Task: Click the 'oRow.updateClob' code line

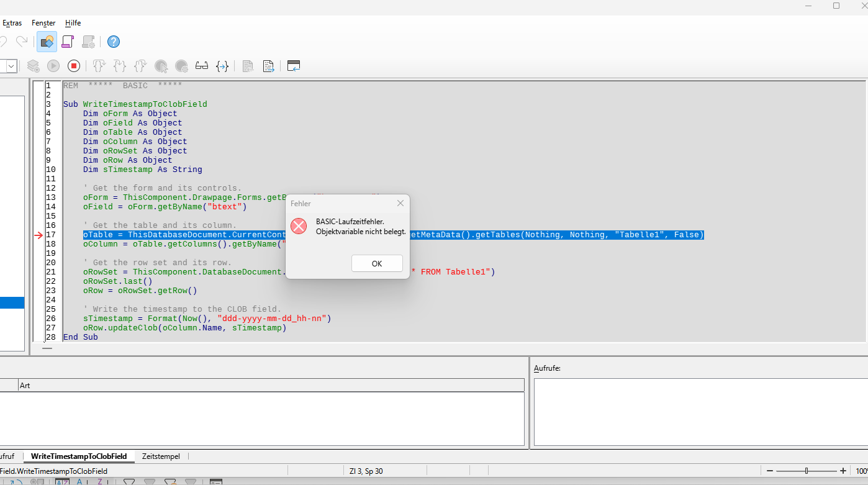Action: click(185, 328)
